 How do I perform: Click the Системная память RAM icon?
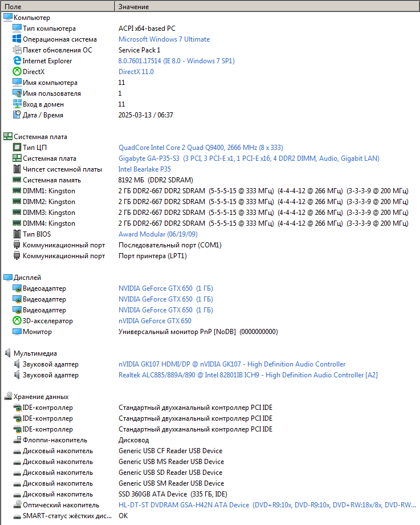click(x=17, y=180)
